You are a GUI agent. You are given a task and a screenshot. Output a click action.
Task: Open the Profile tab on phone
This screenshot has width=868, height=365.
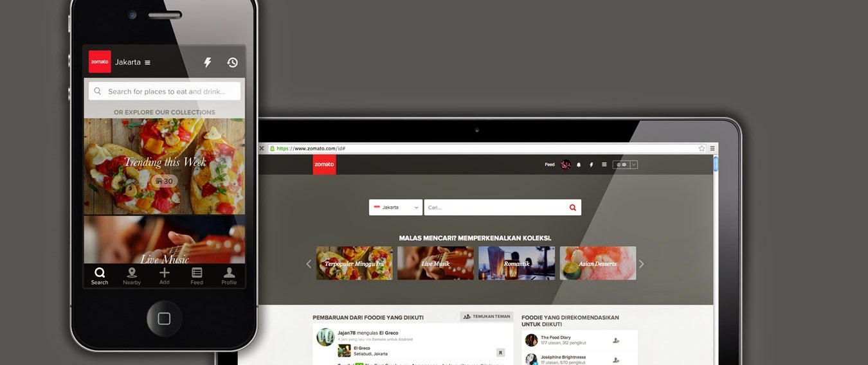click(229, 276)
